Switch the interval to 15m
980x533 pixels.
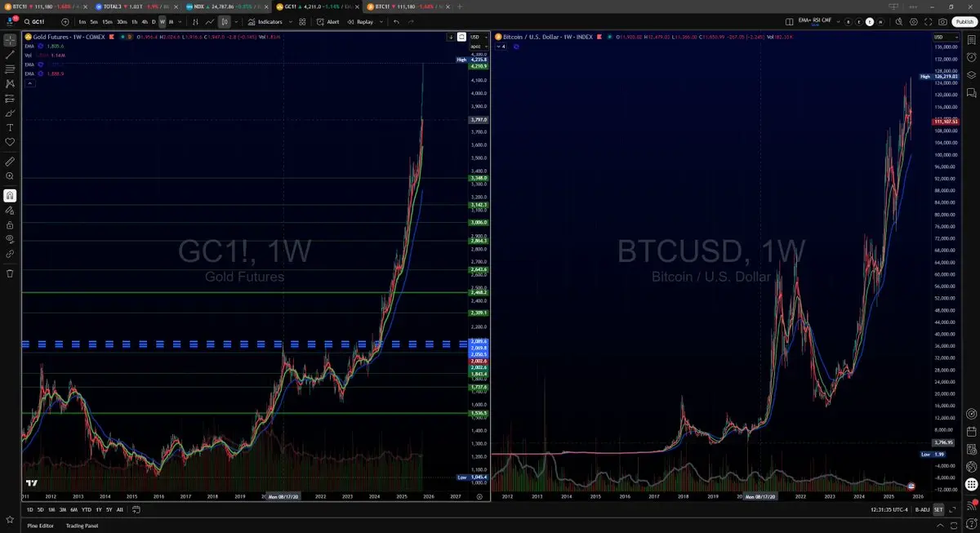[107, 21]
